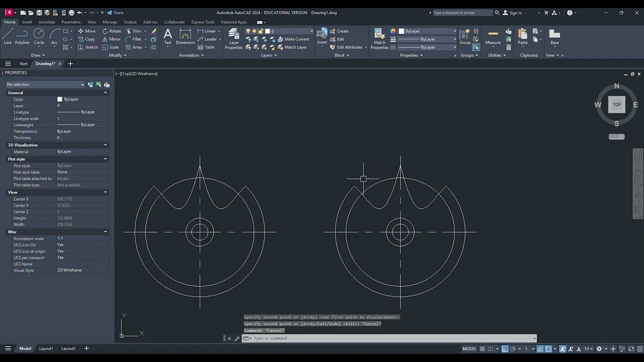
Task: Activate the Move command
Action: click(87, 31)
